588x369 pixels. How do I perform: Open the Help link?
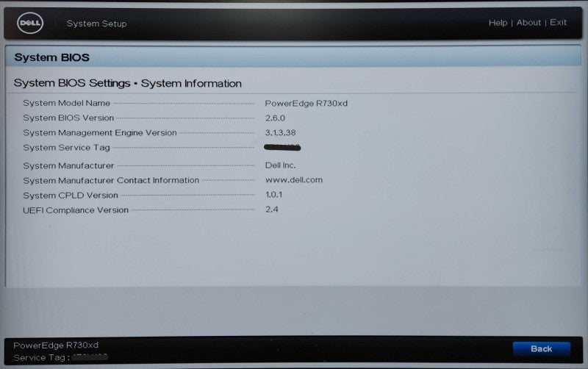(498, 23)
